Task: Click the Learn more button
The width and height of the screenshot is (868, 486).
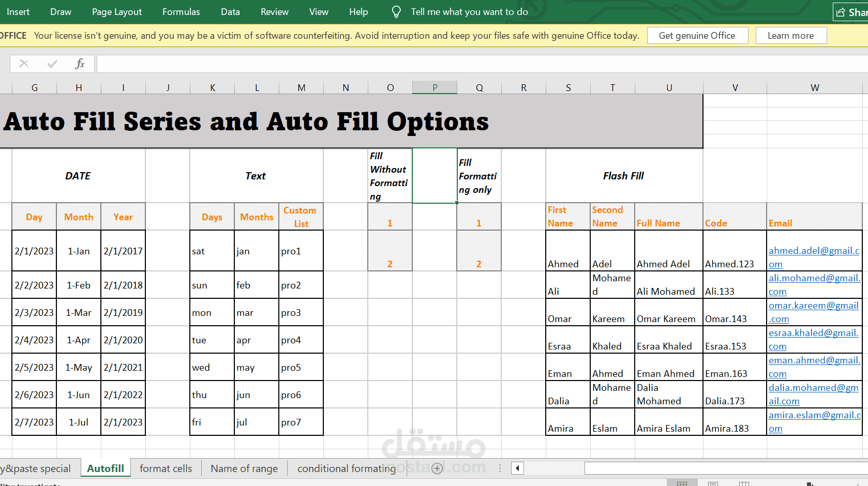Action: pyautogui.click(x=791, y=36)
